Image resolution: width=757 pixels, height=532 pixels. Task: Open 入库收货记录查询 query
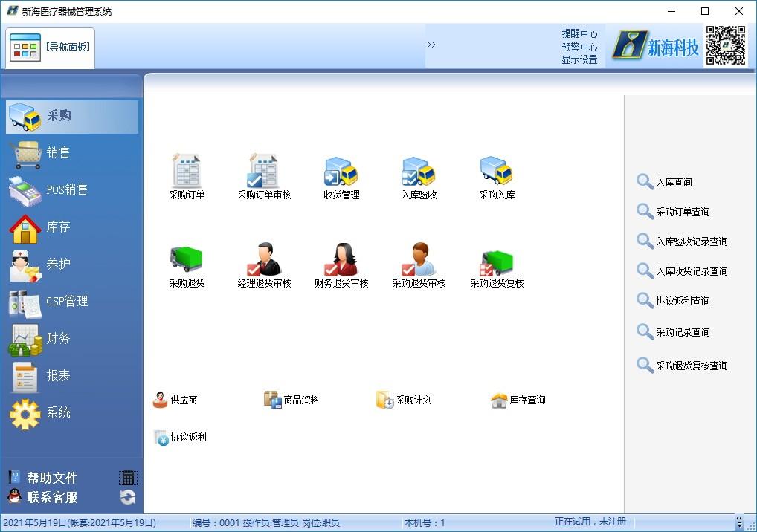(682, 271)
